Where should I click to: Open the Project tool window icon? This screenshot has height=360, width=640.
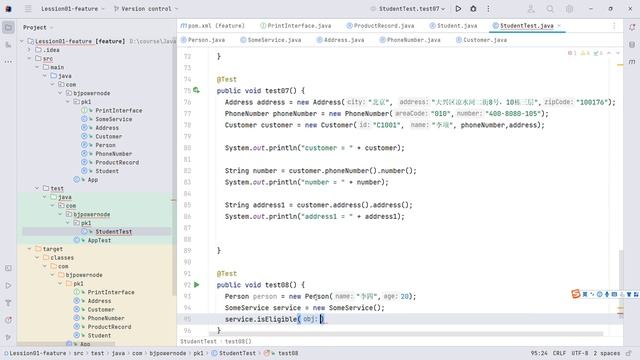[8, 27]
